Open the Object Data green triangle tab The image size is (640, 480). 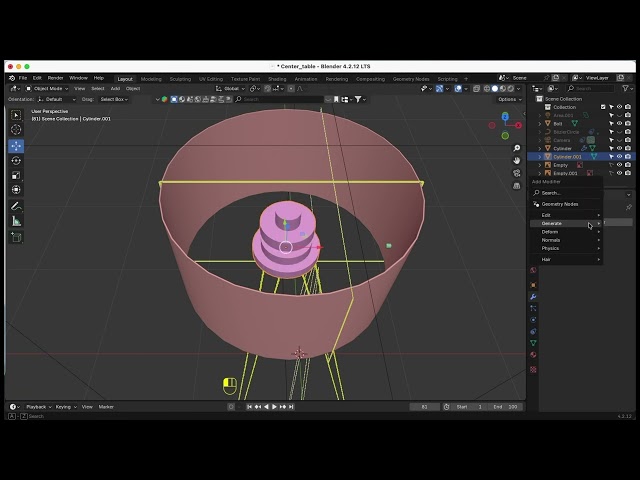tap(533, 343)
